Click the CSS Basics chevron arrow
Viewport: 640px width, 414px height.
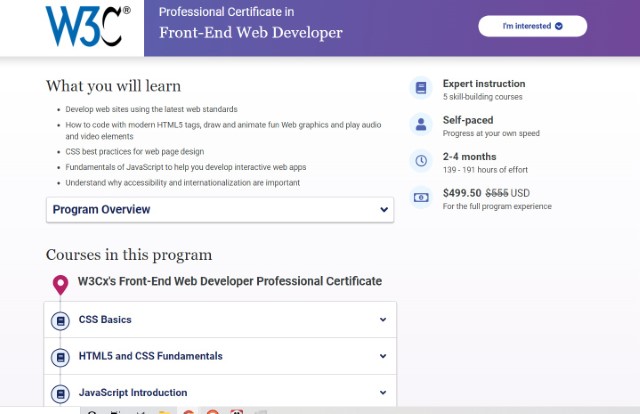(383, 320)
